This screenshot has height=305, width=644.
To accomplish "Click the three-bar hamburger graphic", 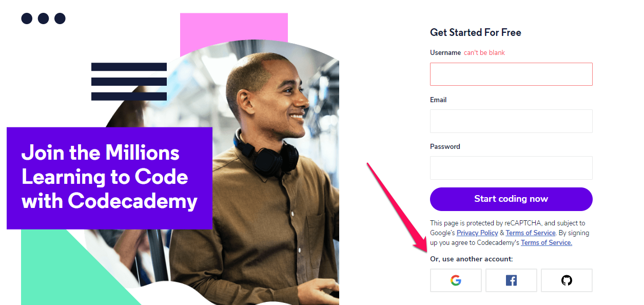I will pyautogui.click(x=129, y=82).
